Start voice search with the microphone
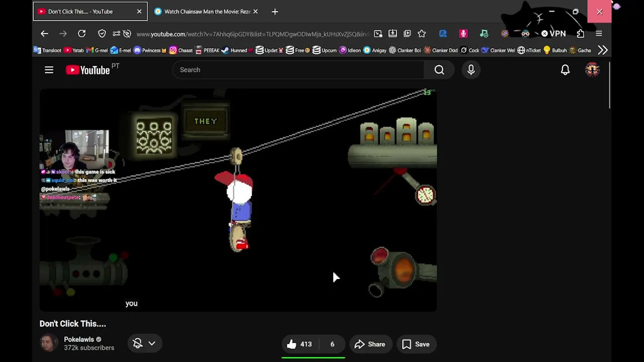644x362 pixels. point(471,70)
